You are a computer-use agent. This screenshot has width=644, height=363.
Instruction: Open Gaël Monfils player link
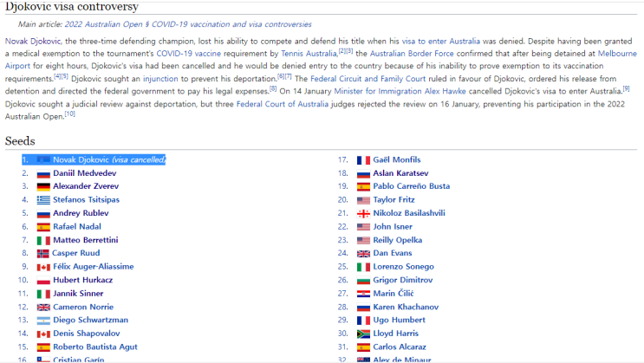pos(397,159)
